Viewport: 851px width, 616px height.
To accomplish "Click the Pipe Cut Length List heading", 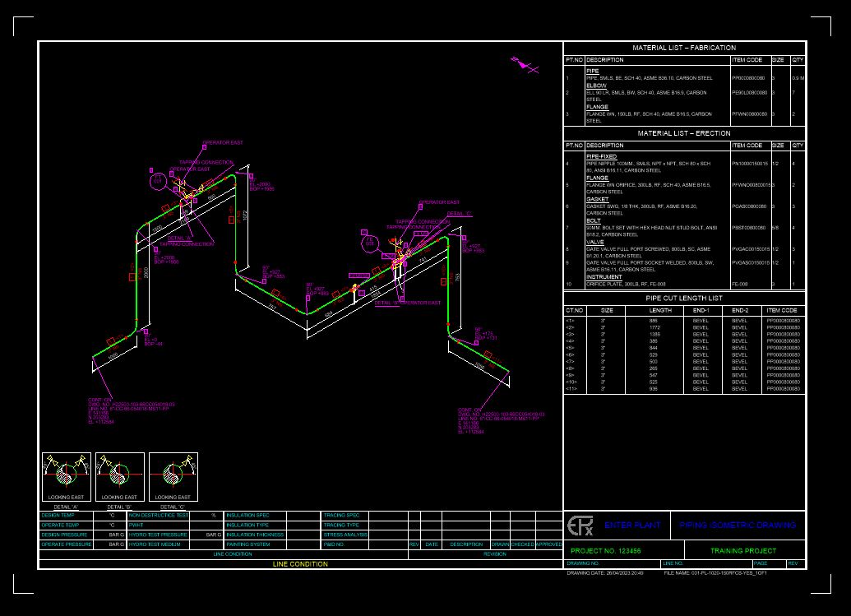I will point(684,299).
